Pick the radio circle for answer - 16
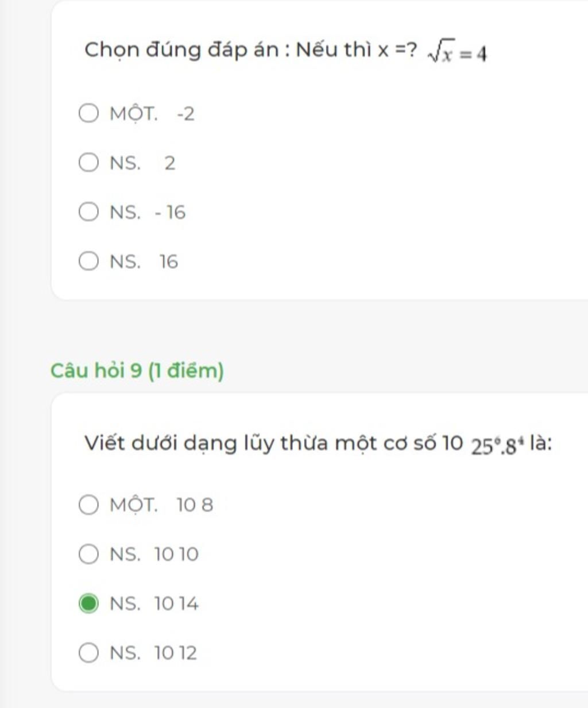The height and width of the screenshot is (708, 588). point(88,212)
